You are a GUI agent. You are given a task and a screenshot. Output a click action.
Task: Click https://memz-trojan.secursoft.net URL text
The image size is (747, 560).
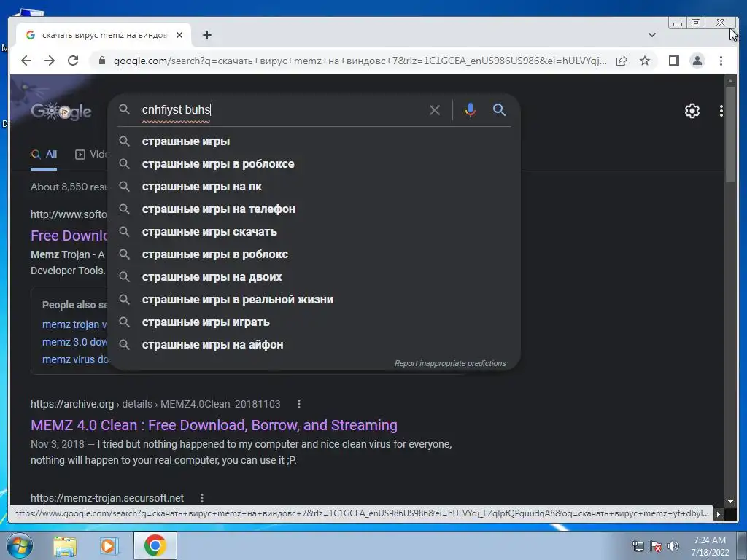pyautogui.click(x=107, y=497)
